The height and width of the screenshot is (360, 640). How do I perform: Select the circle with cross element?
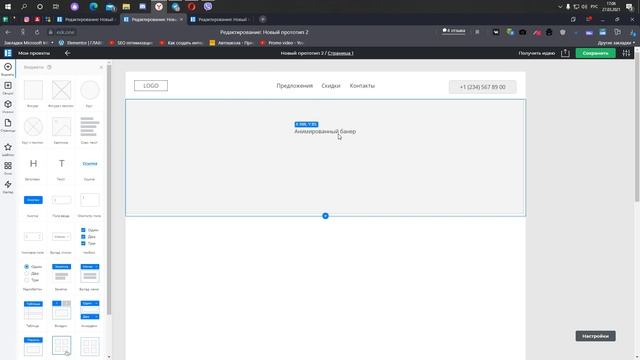point(33,127)
